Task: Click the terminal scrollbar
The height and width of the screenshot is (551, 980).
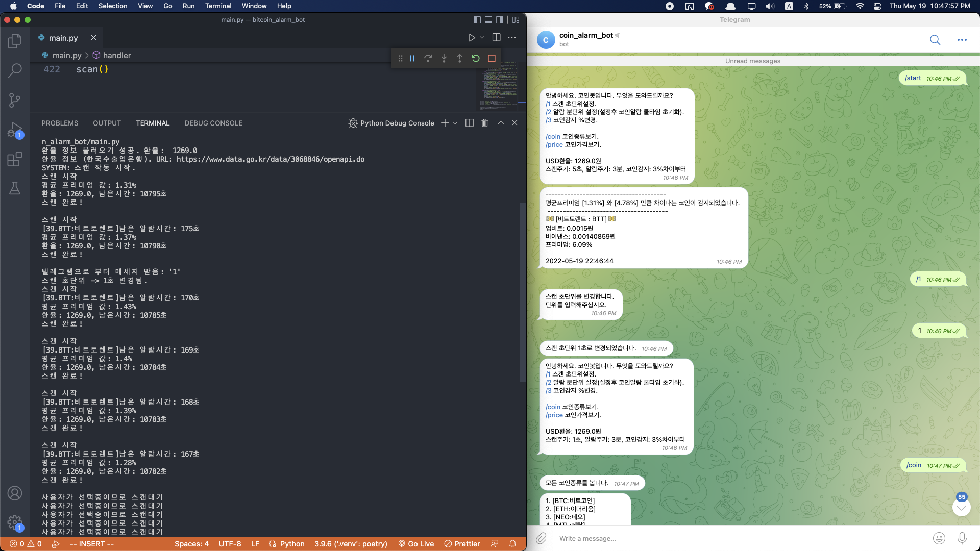Action: click(x=523, y=292)
